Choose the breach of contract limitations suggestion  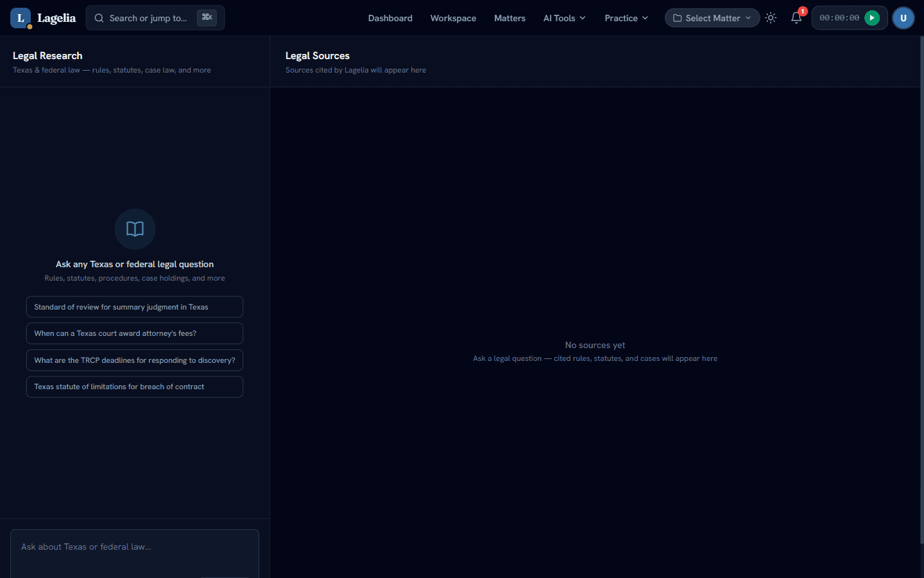[135, 387]
